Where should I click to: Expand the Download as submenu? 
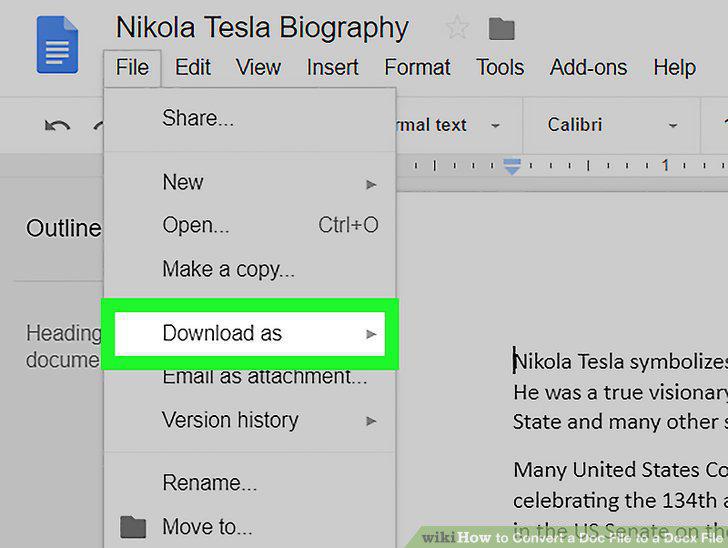pyautogui.click(x=250, y=334)
